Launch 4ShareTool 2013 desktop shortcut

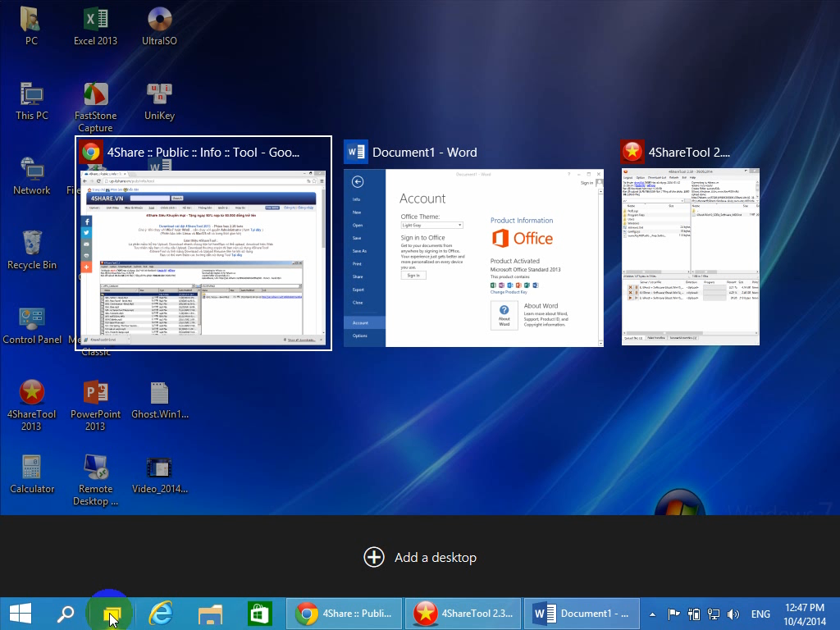click(32, 405)
